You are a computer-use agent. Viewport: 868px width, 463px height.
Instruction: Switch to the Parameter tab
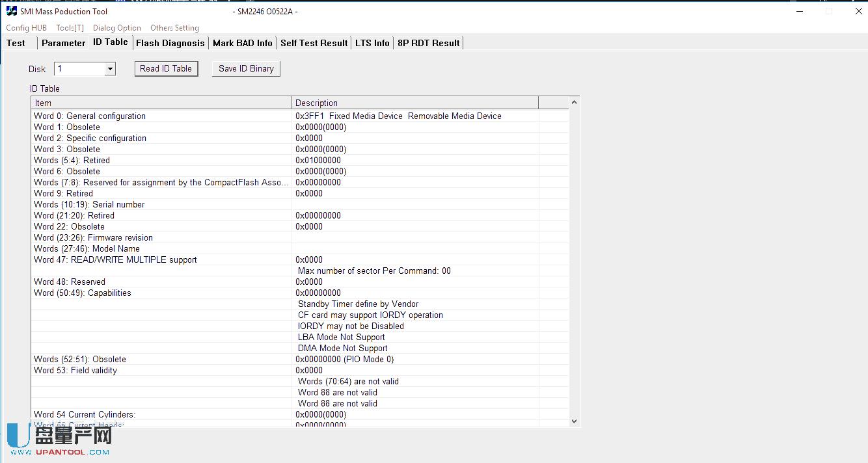click(63, 43)
